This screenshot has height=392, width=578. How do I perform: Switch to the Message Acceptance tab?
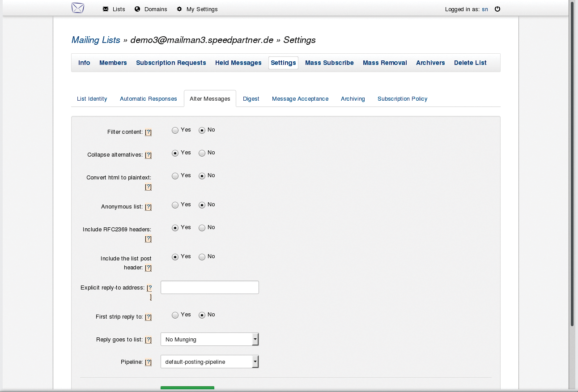click(x=300, y=98)
